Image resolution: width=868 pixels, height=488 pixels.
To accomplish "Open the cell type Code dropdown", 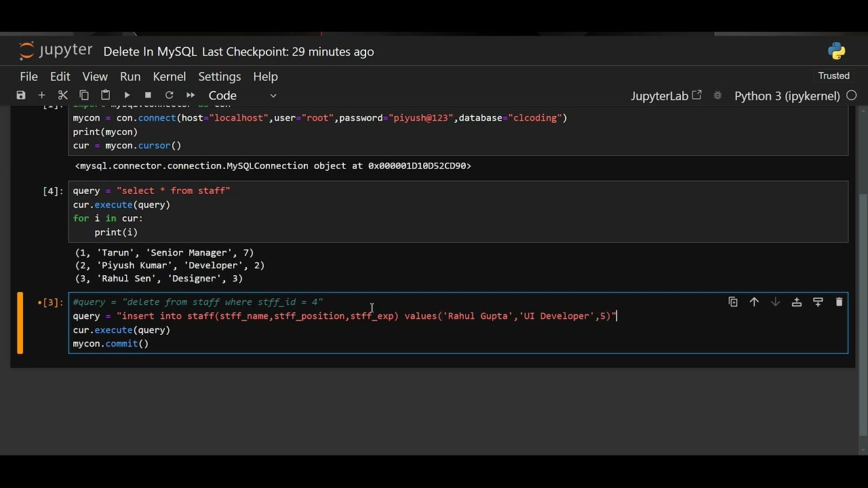I will (242, 96).
